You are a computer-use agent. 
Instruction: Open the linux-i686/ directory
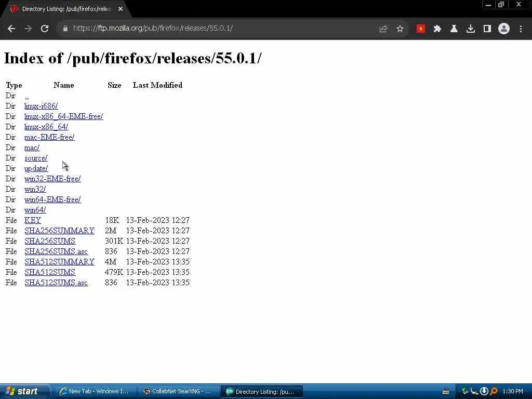(41, 106)
